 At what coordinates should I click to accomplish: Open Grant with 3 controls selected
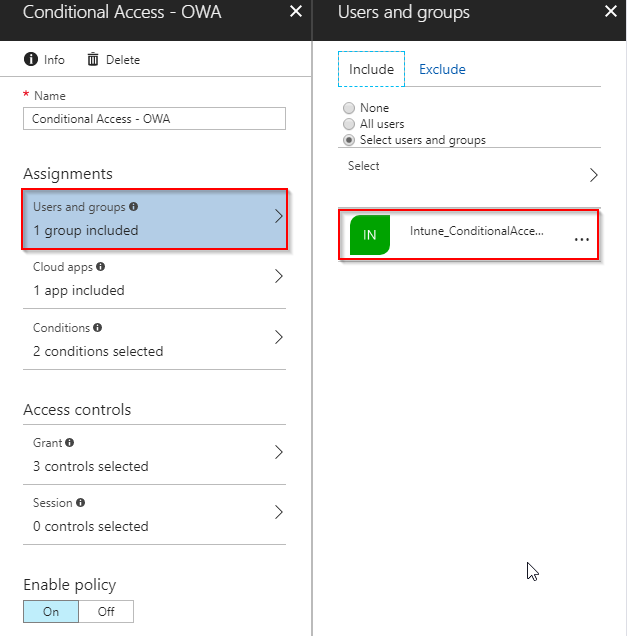[155, 454]
